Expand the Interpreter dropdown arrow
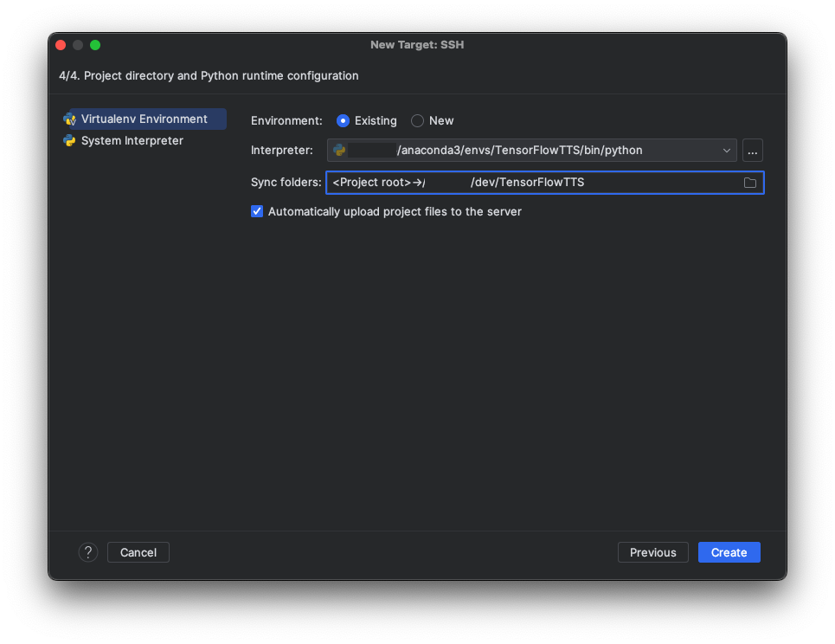This screenshot has height=644, width=835. [x=727, y=151]
